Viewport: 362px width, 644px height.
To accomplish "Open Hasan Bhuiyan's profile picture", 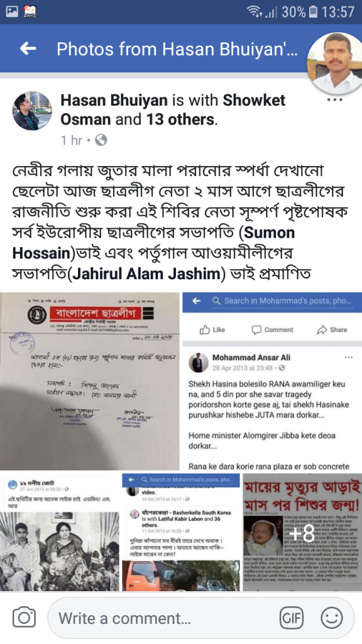I will 33,111.
